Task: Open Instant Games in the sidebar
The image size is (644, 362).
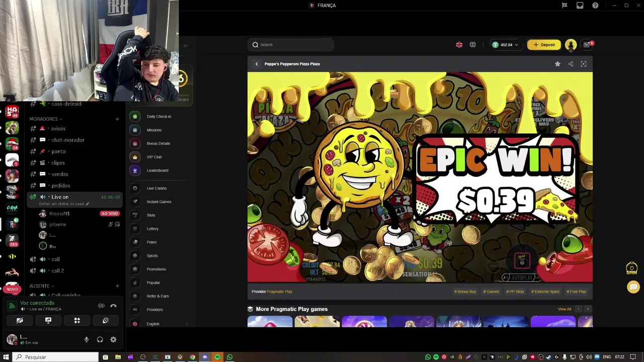Action: point(159,202)
